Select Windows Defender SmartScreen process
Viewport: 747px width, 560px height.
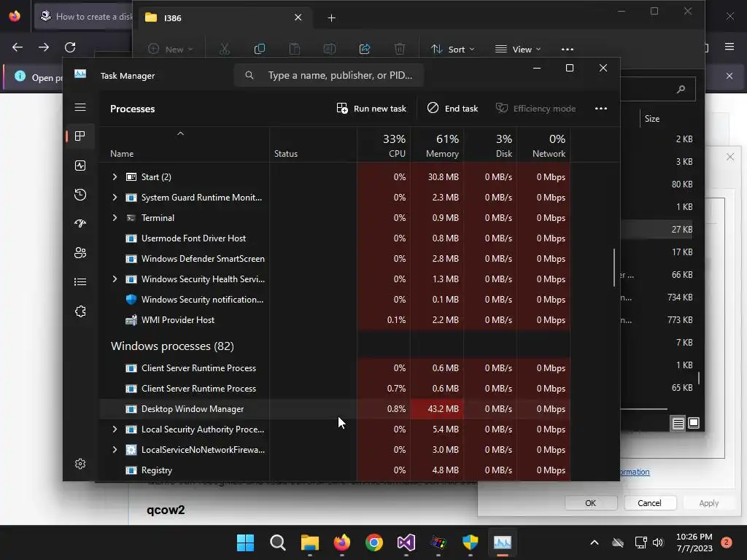(335, 259)
